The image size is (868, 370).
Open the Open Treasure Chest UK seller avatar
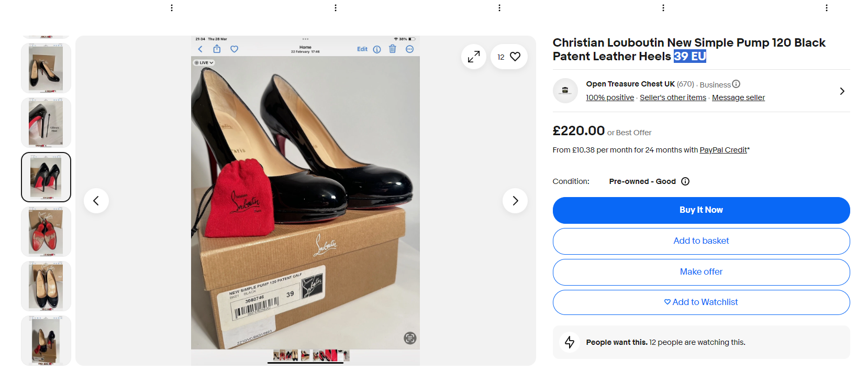[x=565, y=91]
